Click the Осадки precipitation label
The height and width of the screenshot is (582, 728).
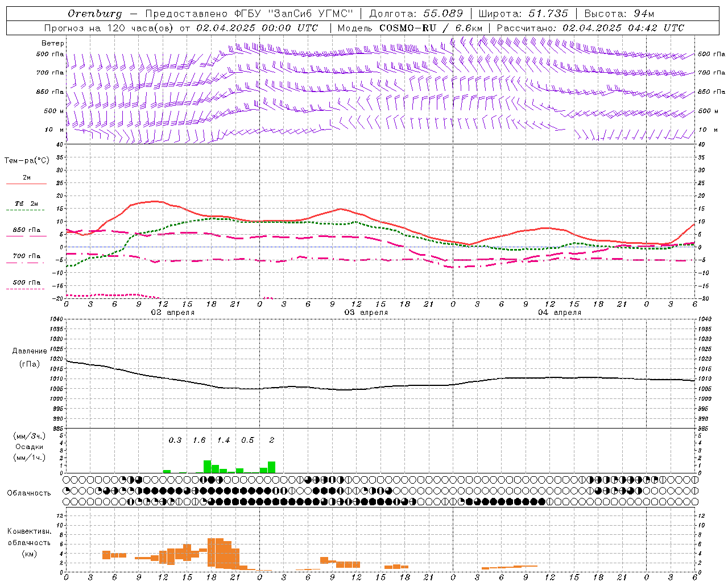click(29, 447)
